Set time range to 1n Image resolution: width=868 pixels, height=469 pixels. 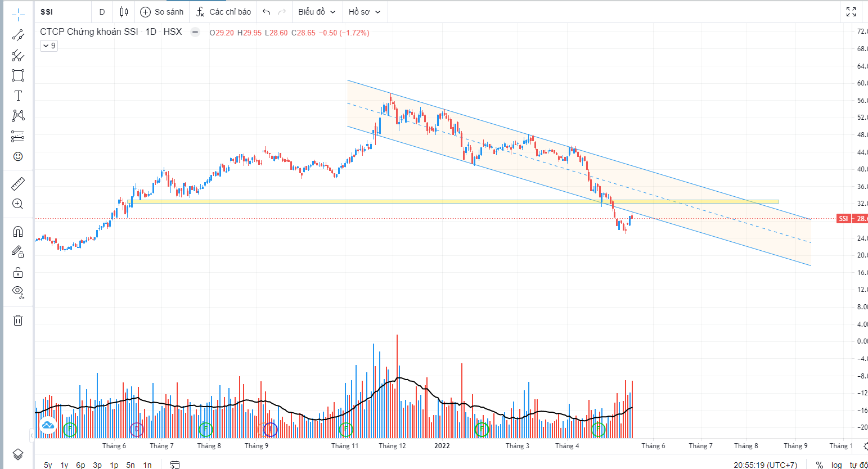pos(147,465)
